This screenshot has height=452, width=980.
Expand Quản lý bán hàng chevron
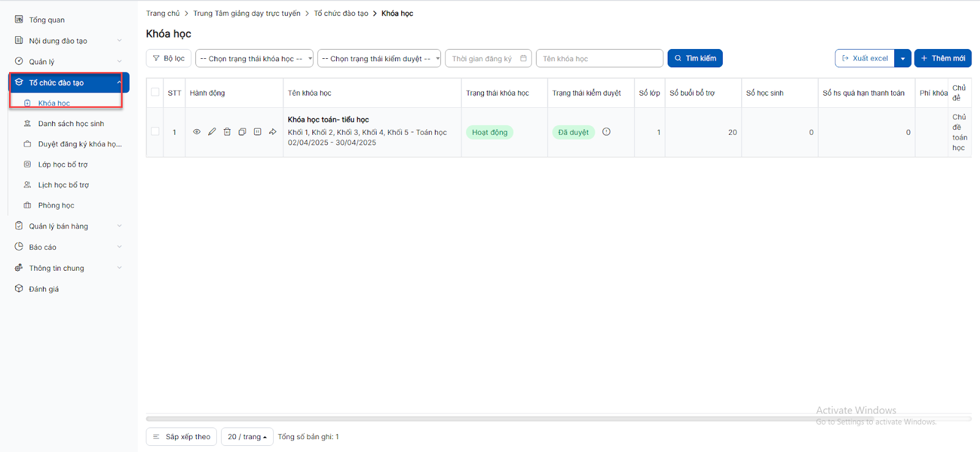coord(119,226)
